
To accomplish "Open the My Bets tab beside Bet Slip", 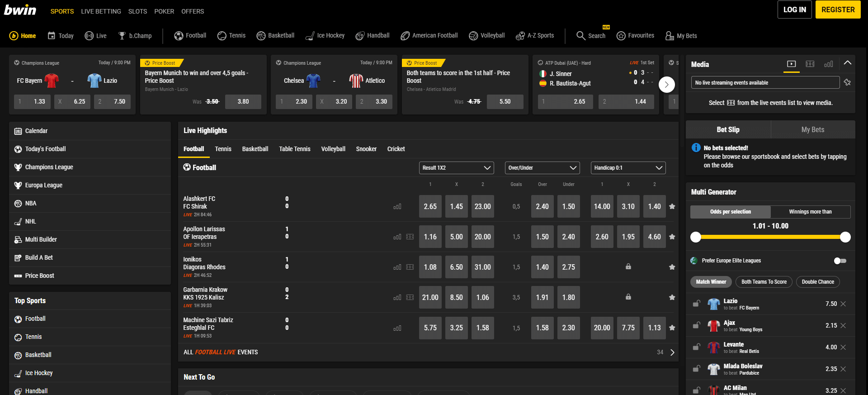I will [x=813, y=129].
